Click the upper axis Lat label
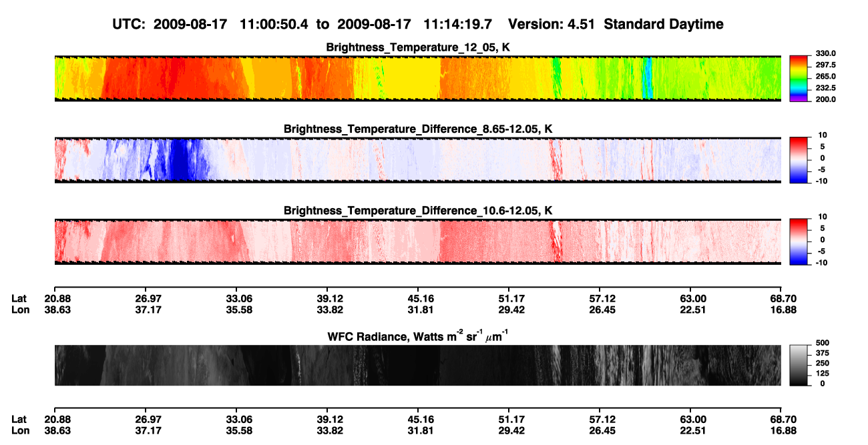The image size is (868, 445). pos(19,298)
